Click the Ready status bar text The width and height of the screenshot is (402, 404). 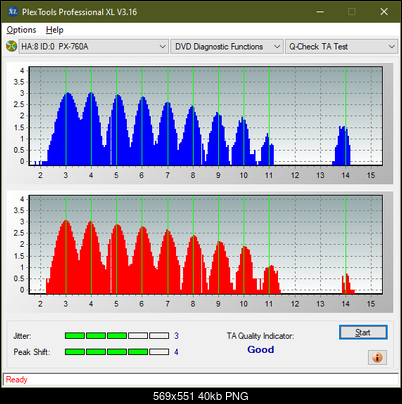[x=16, y=380]
